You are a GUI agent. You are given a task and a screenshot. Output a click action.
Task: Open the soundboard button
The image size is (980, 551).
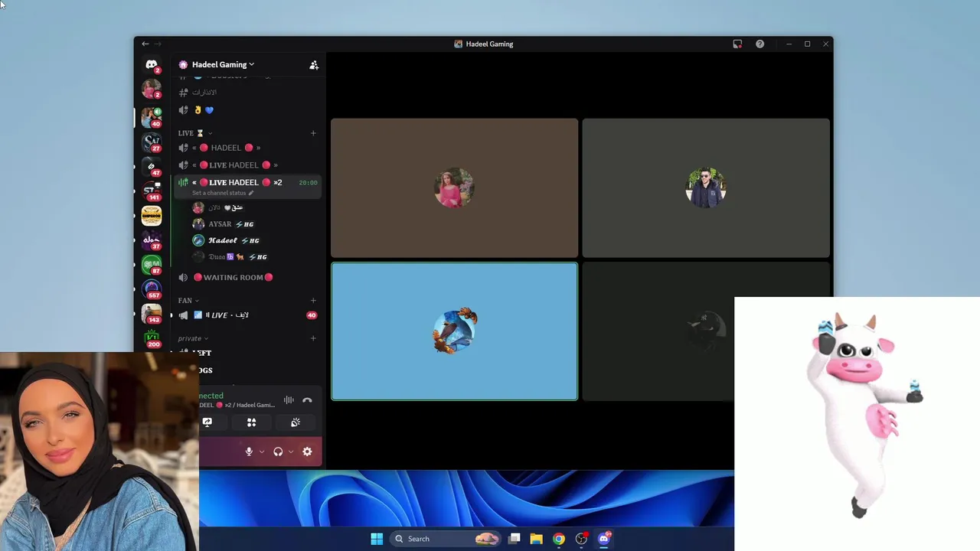pyautogui.click(x=296, y=422)
